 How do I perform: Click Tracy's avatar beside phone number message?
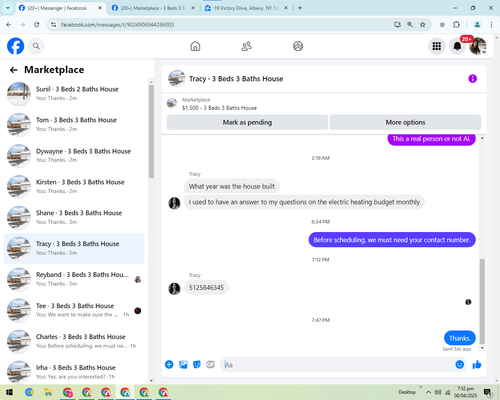coord(174,289)
